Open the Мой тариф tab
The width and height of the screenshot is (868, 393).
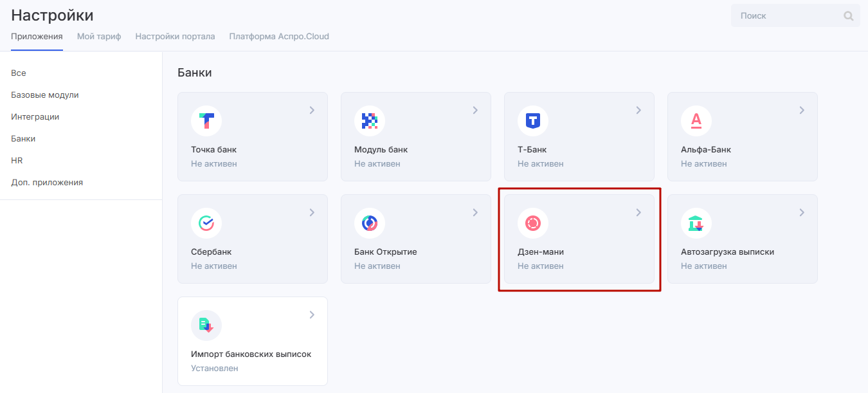click(x=99, y=37)
